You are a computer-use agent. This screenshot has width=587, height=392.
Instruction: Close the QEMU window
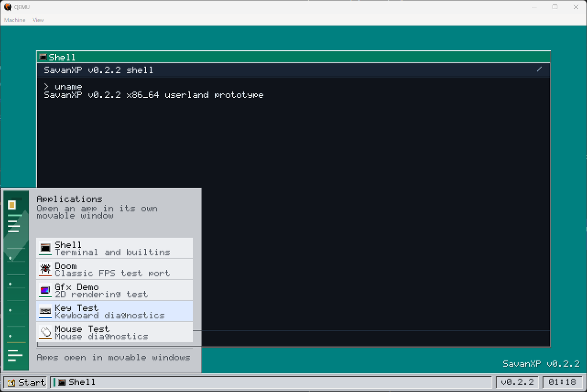576,7
